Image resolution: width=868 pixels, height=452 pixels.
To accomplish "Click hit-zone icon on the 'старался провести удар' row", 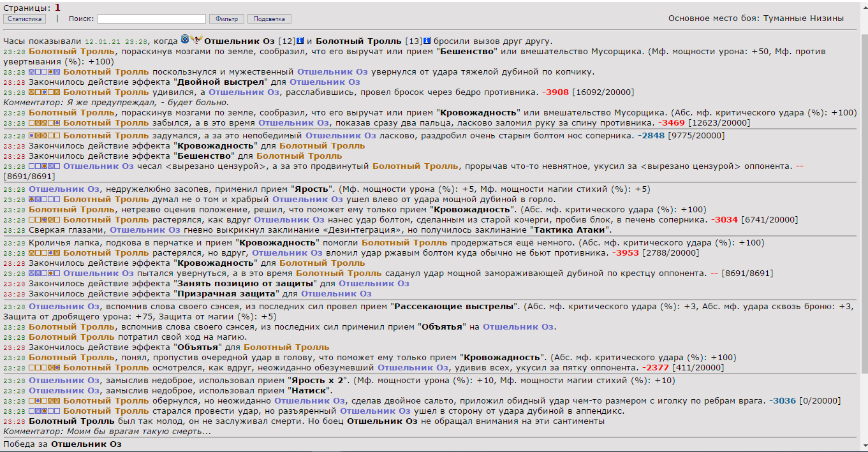I will [x=45, y=411].
